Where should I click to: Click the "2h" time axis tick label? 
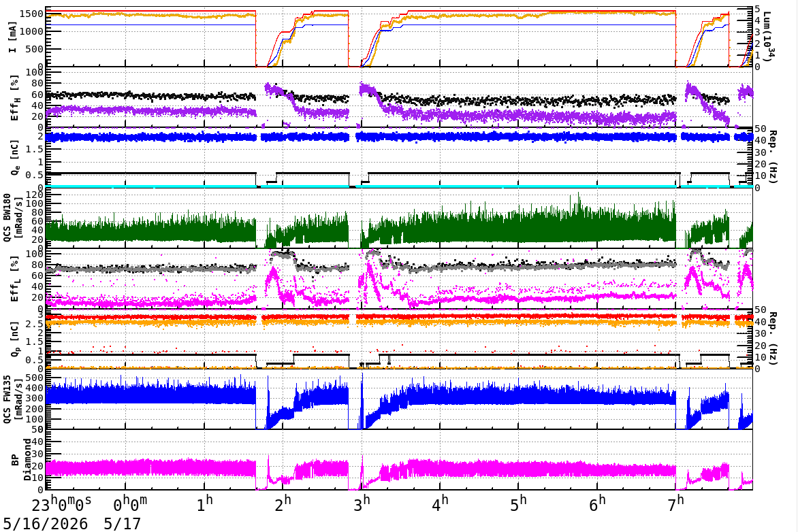(283, 504)
